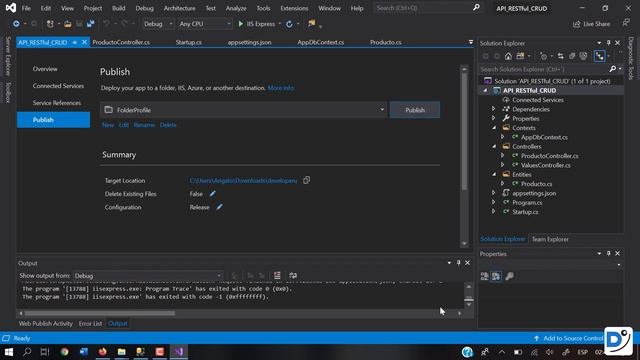Open the Show output from Debug dropdown
The image size is (640, 360).
pos(148,276)
